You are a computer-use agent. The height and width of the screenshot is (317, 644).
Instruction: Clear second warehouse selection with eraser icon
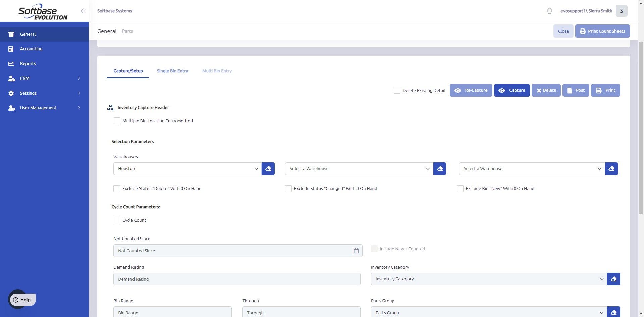coord(440,169)
